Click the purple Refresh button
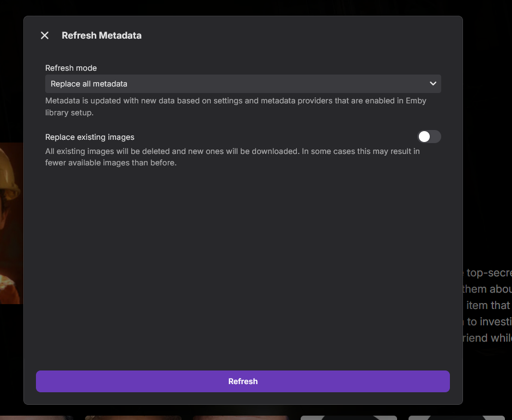The width and height of the screenshot is (512, 420). point(243,381)
